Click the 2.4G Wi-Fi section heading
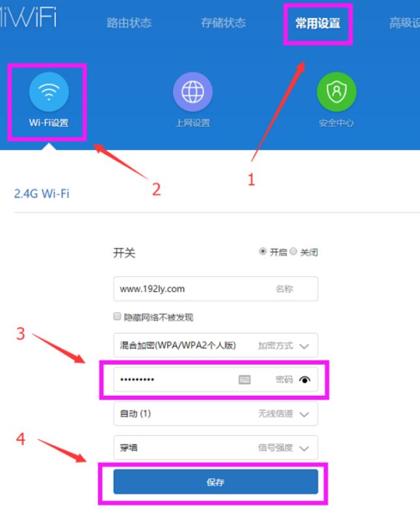 click(42, 194)
